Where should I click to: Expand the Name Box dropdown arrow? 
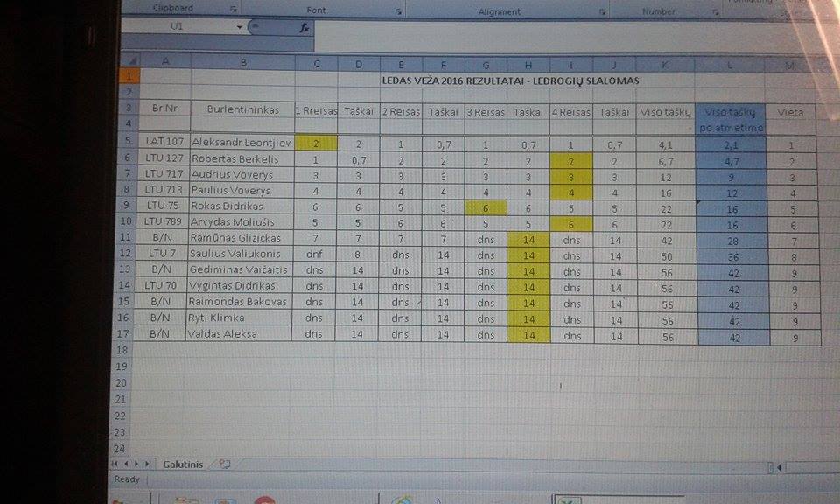tap(240, 27)
